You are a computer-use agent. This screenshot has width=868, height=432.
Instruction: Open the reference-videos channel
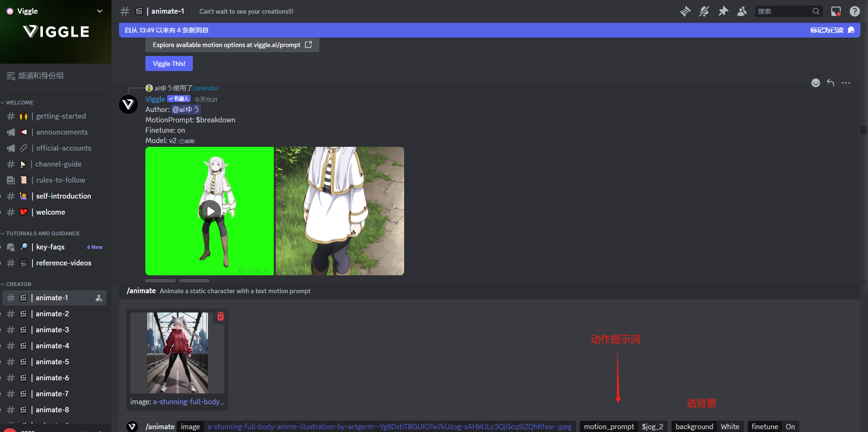[x=55, y=263]
